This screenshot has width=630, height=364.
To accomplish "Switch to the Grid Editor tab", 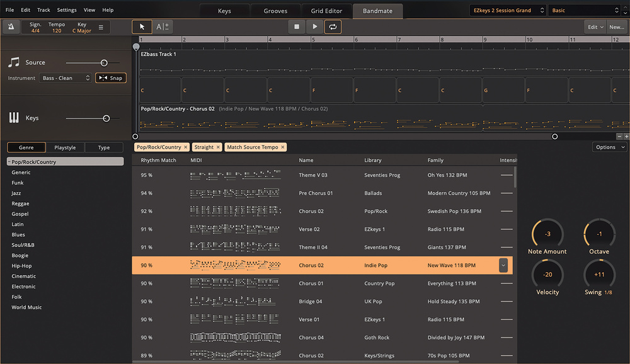I will coord(326,11).
